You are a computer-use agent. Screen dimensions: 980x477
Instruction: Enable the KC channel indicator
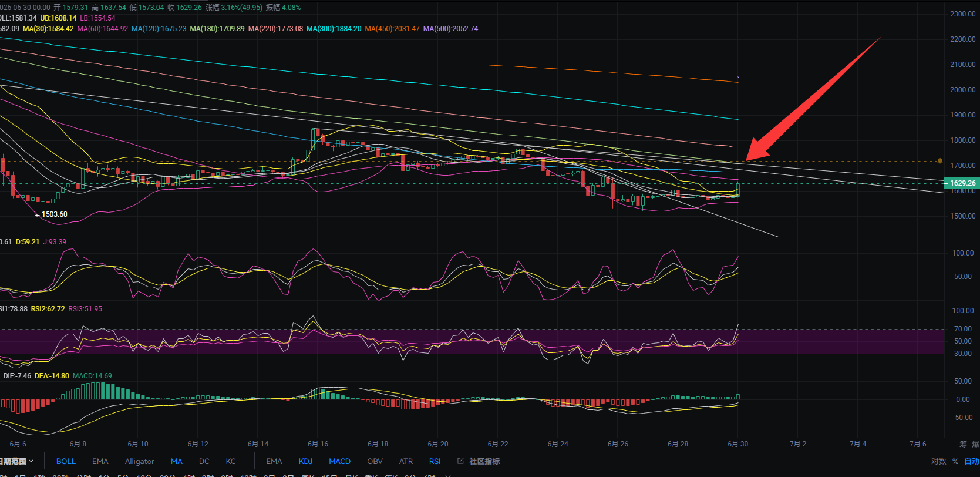click(231, 461)
